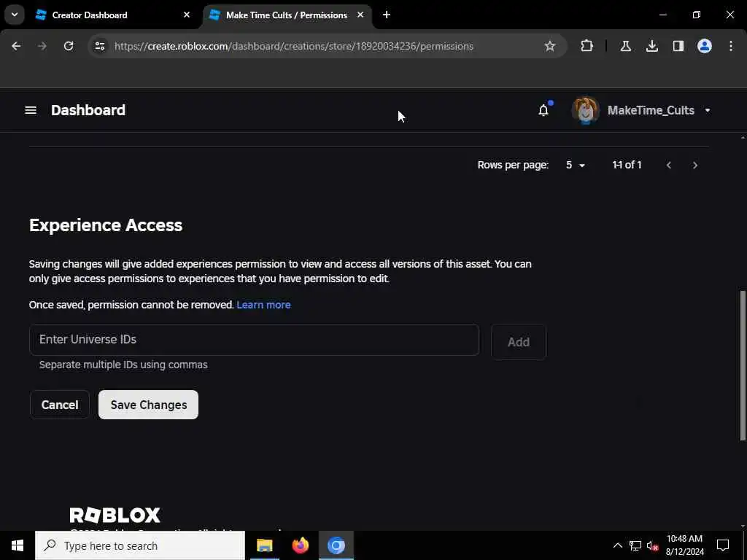
Task: Toggle the browser side panel
Action: [x=678, y=46]
